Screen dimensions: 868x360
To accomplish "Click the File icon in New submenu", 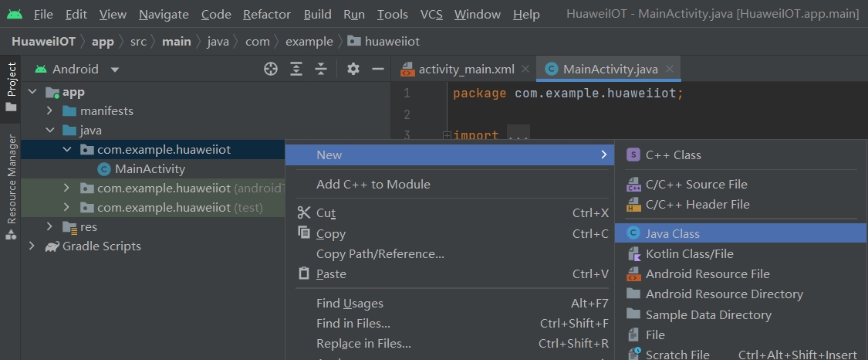I will [x=633, y=335].
